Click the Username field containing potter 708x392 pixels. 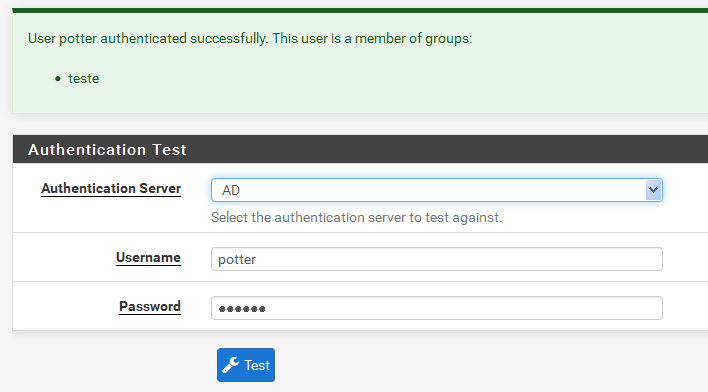tap(437, 259)
